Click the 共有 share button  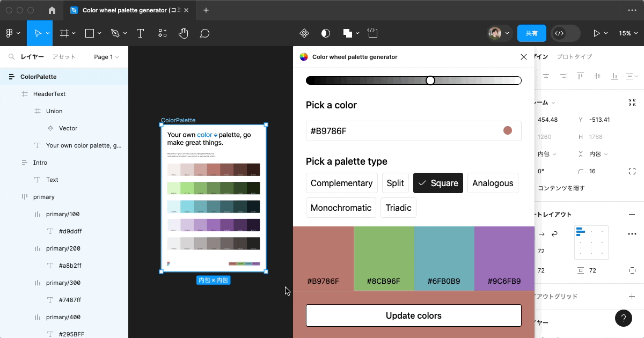(531, 33)
